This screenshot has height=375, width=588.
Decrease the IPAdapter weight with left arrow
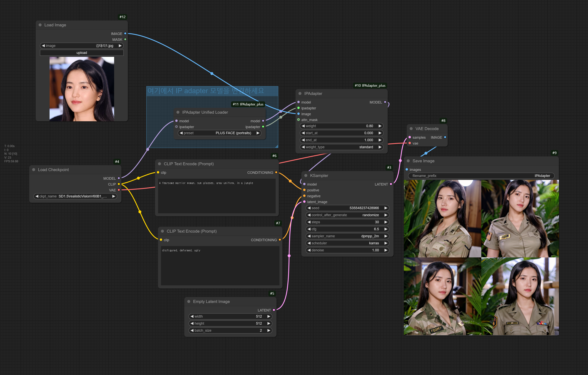coord(303,126)
